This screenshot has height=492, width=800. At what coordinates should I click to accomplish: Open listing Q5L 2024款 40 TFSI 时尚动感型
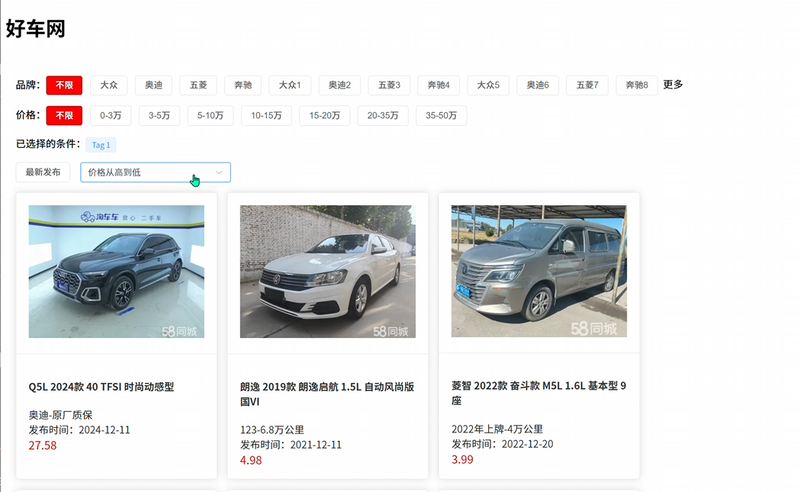(102, 387)
